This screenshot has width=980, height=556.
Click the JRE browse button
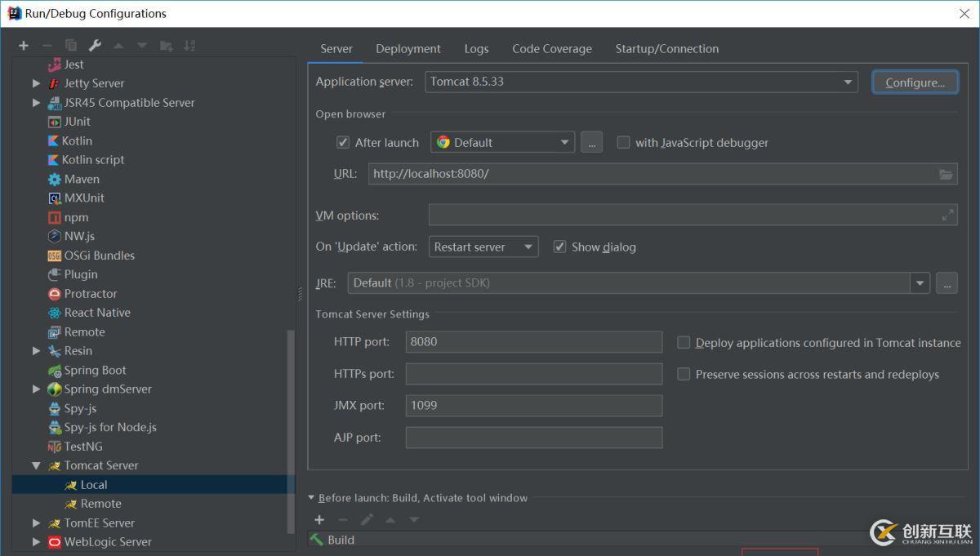tap(947, 282)
